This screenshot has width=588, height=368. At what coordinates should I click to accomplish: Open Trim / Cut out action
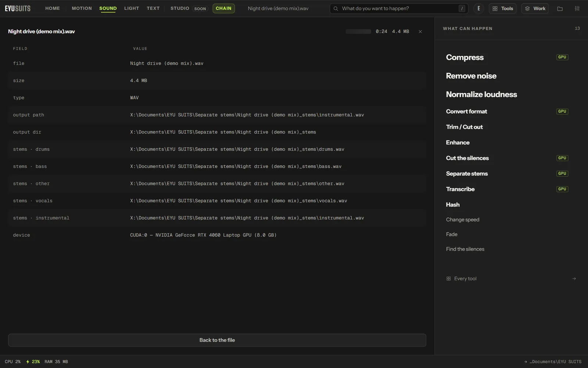click(465, 127)
